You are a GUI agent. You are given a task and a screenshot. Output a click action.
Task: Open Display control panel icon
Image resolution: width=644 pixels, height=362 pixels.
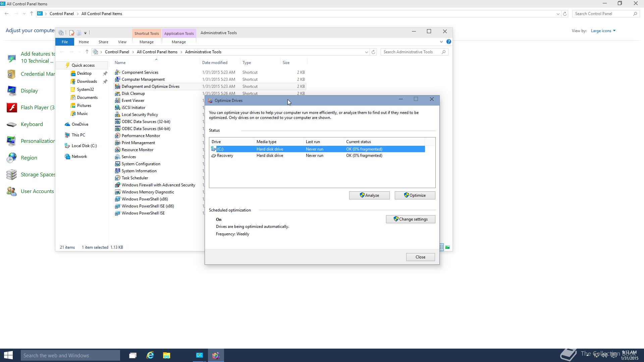[12, 91]
